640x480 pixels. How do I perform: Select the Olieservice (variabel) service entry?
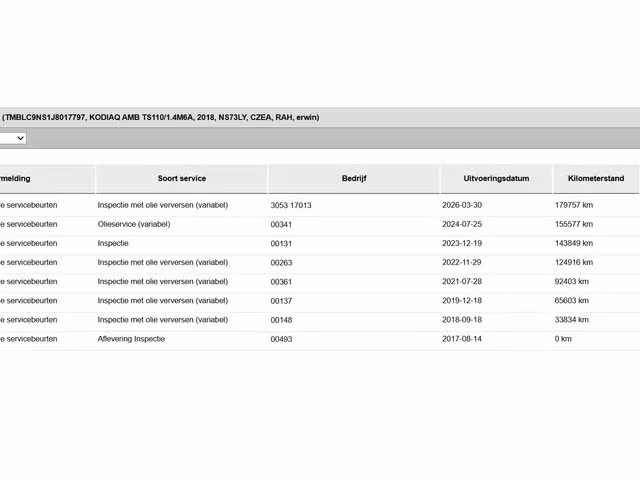tap(134, 224)
